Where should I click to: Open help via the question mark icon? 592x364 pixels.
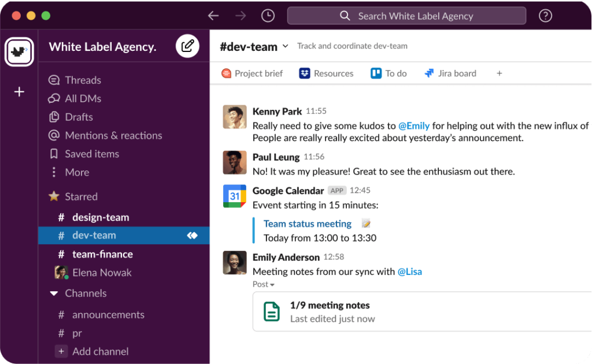click(545, 16)
